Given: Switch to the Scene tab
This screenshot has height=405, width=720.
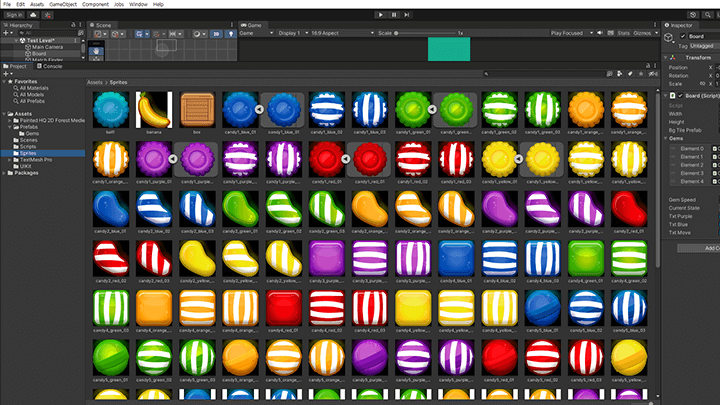Looking at the screenshot, I should click(x=101, y=25).
